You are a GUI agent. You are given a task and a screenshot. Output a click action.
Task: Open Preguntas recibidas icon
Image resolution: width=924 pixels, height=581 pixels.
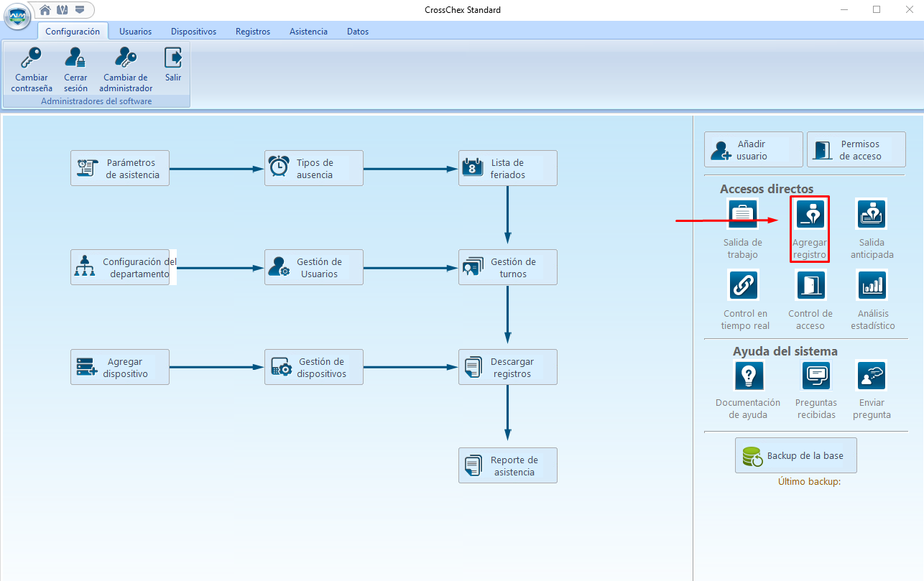817,374
